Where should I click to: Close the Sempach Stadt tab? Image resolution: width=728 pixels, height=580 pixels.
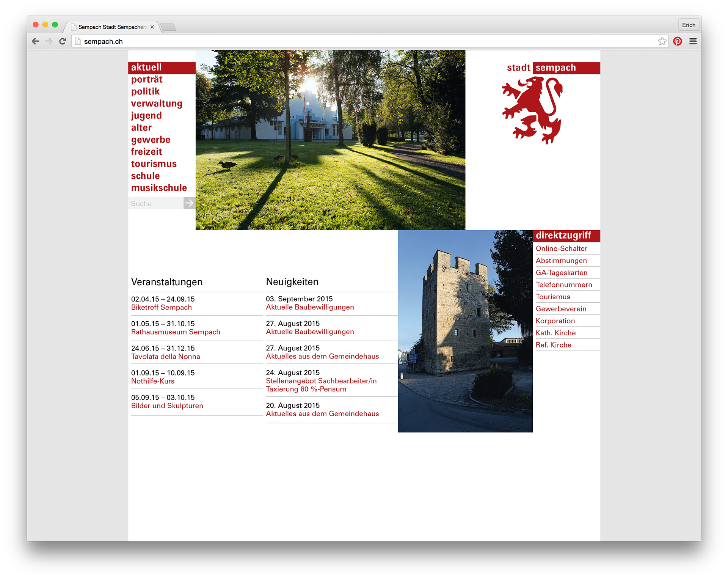click(152, 27)
